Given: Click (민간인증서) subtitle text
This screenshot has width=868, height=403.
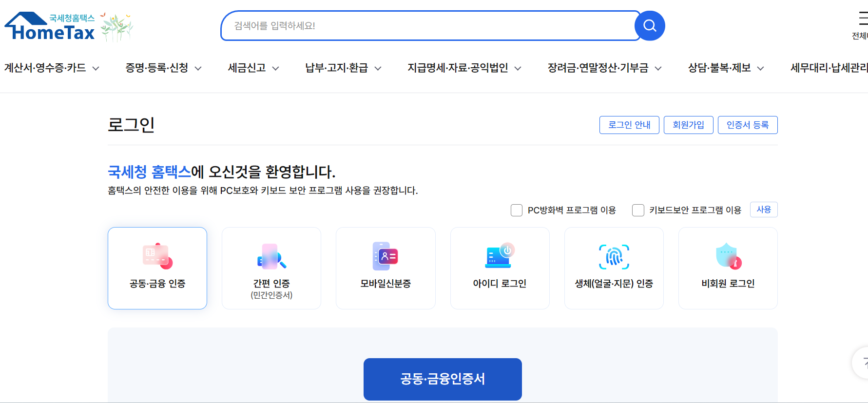Looking at the screenshot, I should click(x=271, y=295).
